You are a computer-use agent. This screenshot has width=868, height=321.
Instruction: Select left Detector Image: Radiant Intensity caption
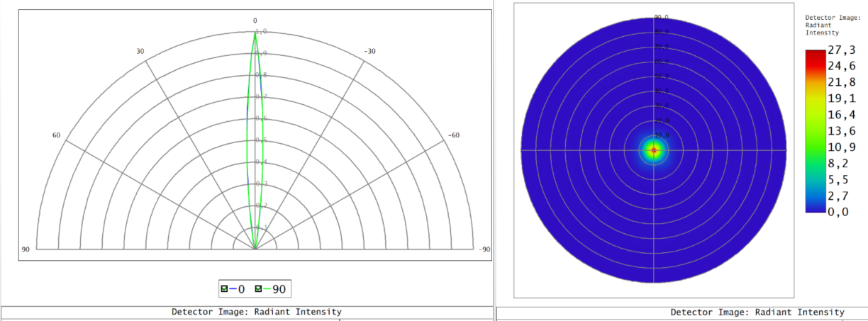click(257, 312)
